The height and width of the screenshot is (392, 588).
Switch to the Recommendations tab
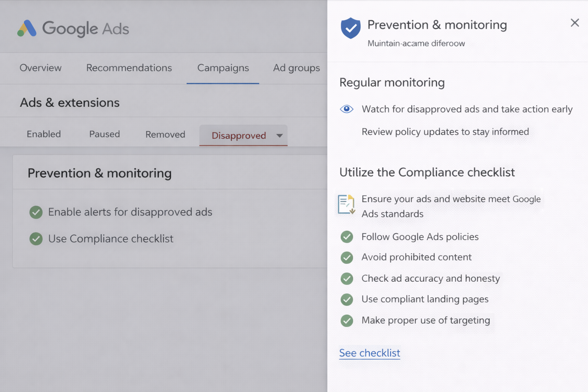coord(129,68)
